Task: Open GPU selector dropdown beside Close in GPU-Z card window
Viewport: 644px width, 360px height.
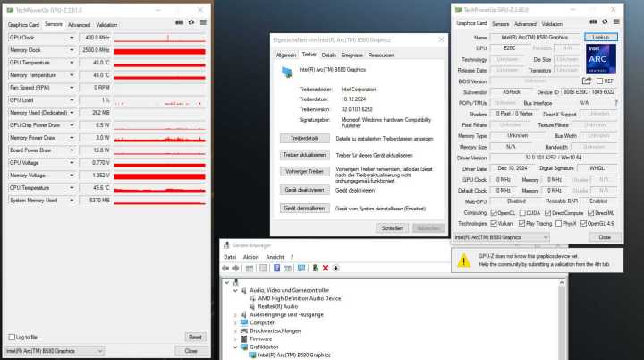Action: pos(501,237)
